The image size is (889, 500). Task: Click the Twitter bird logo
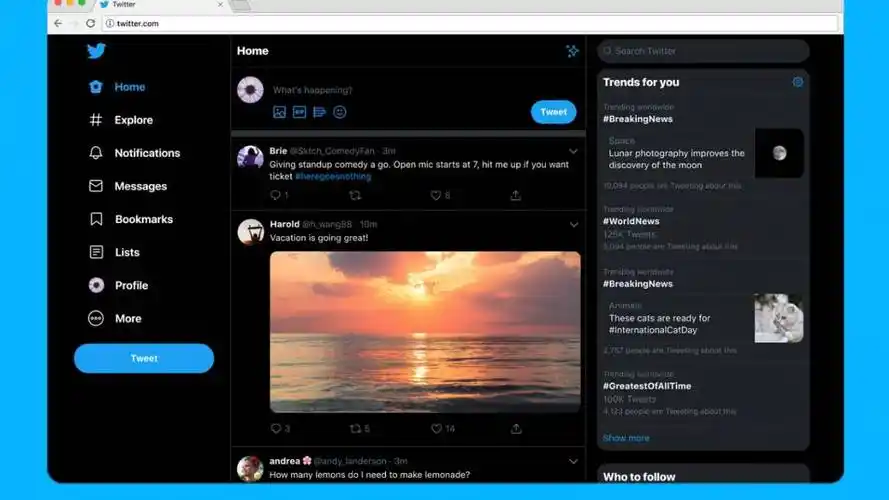coord(96,52)
